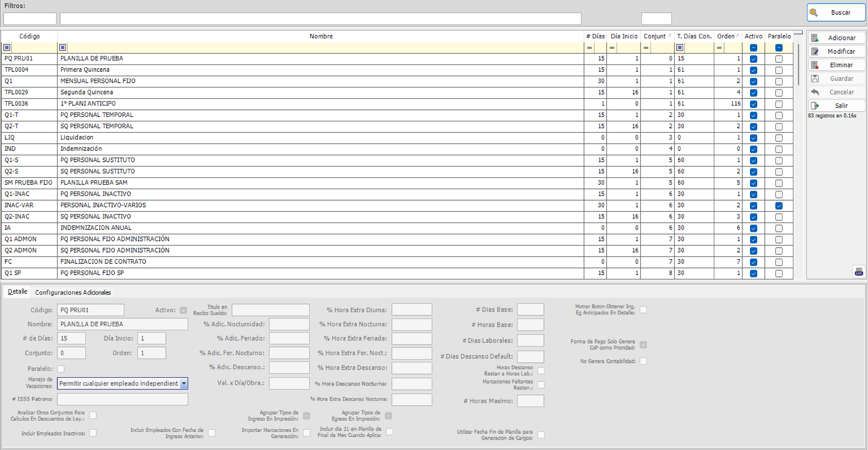Click the Salir exit door icon
The height and width of the screenshot is (450, 868).
(x=815, y=106)
